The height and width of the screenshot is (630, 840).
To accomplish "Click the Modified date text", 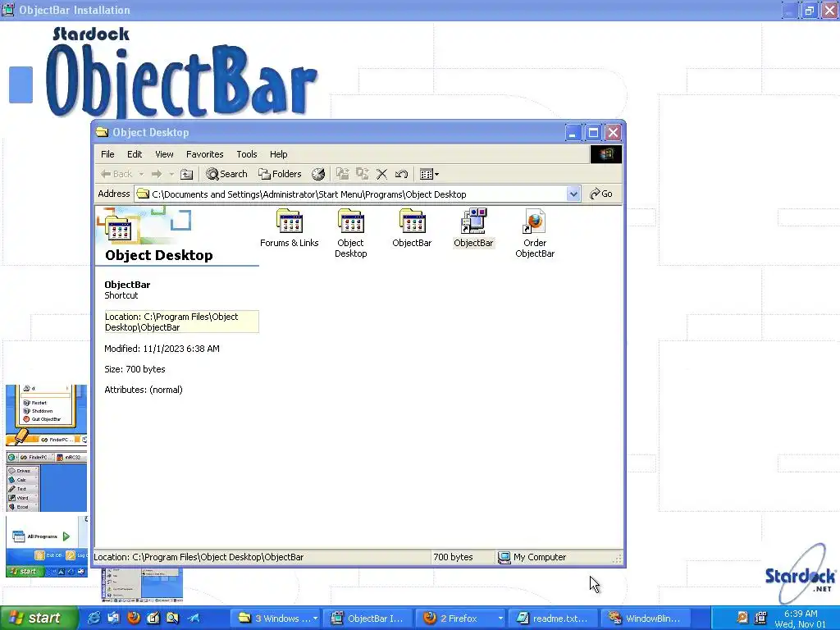I will (x=162, y=349).
